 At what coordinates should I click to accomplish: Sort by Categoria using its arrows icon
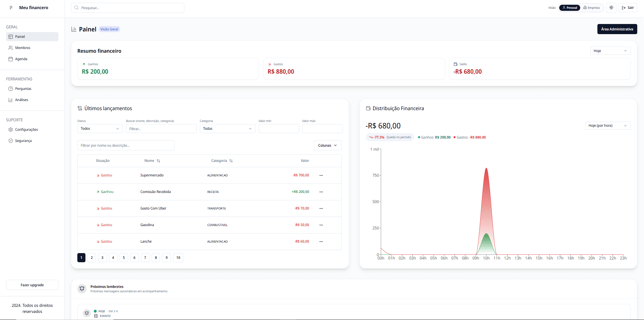(x=231, y=161)
